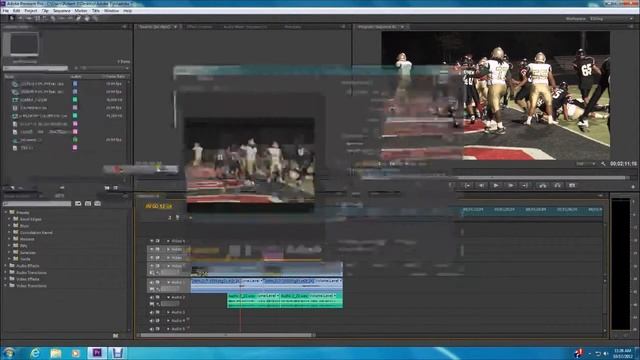Open Internet Explorer from the taskbar
The image size is (640, 360).
[x=35, y=353]
